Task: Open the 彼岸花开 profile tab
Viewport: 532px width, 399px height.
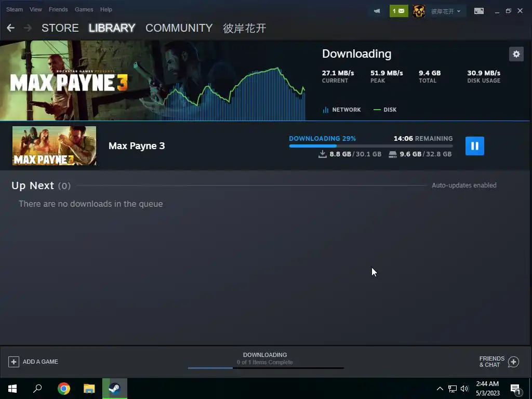Action: coord(244,28)
